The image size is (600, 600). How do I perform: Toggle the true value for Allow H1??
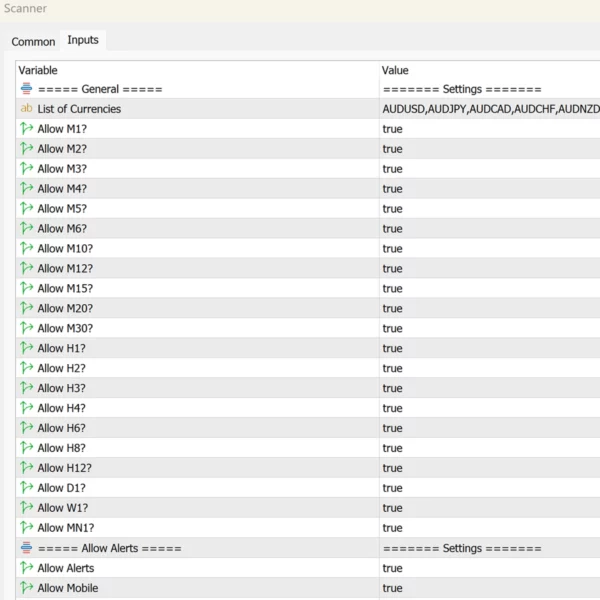pos(392,348)
